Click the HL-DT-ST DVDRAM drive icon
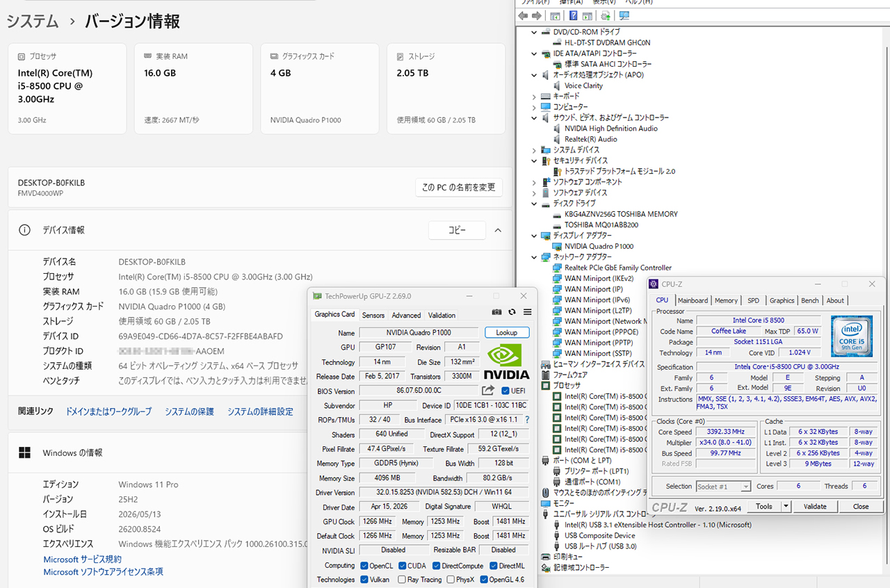Screen dimensions: 890x588 tap(558, 43)
